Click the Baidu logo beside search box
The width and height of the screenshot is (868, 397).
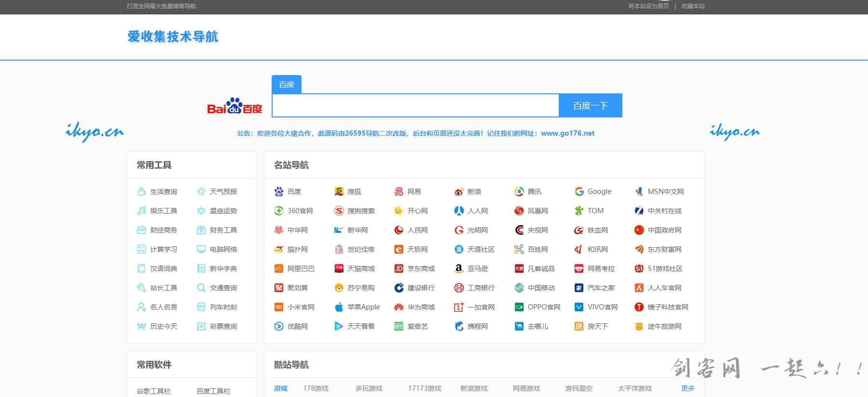pyautogui.click(x=235, y=106)
